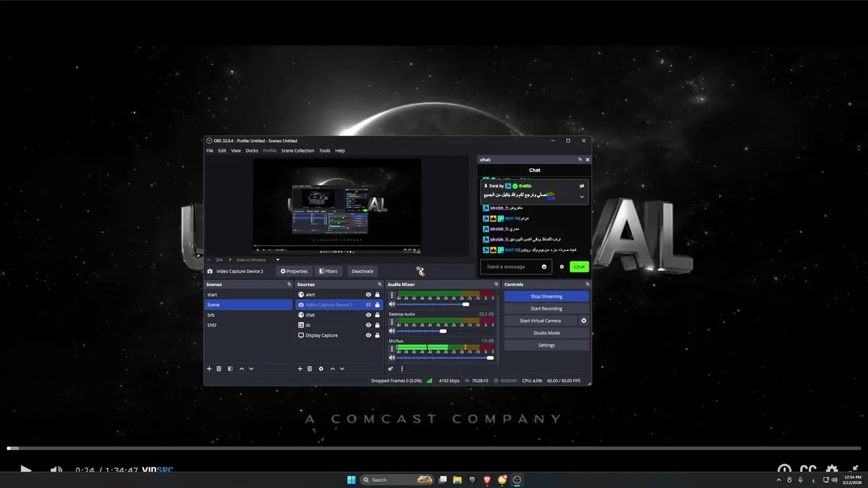Viewport: 868px width, 488px height.
Task: Open the Scene Collection menu
Action: (298, 150)
